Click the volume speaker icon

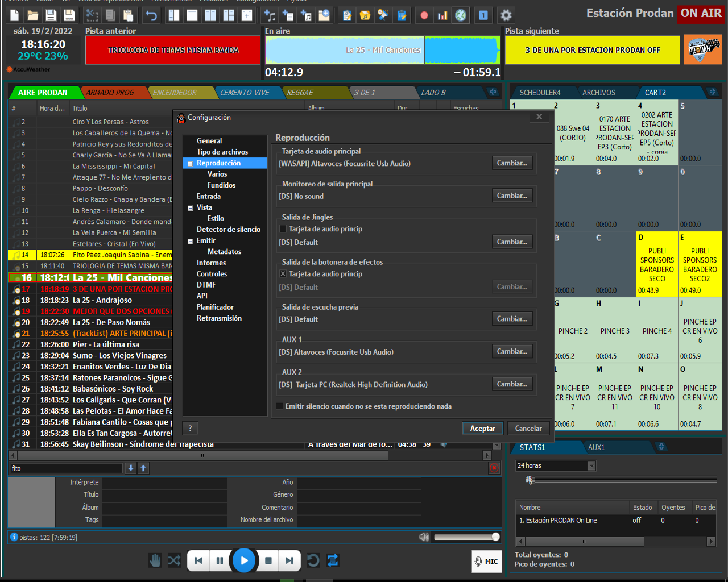[424, 537]
